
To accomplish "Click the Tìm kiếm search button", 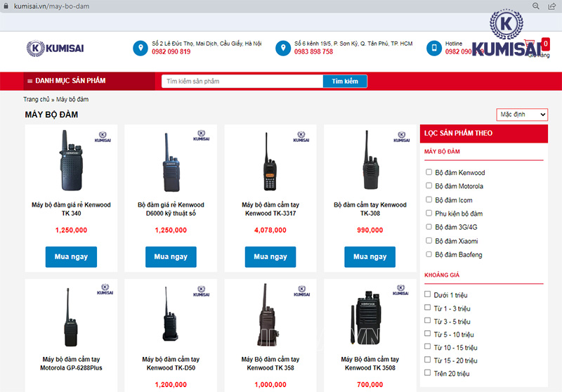I will 345,81.
